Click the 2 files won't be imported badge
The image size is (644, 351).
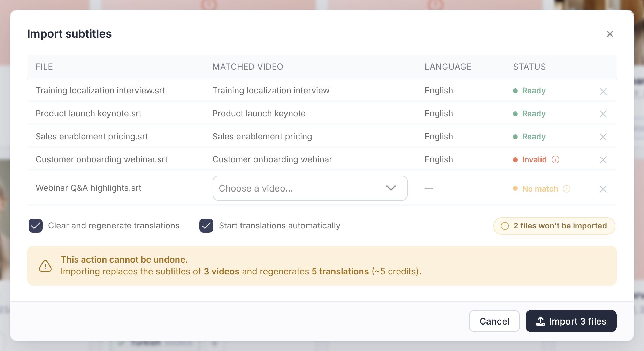pos(554,226)
